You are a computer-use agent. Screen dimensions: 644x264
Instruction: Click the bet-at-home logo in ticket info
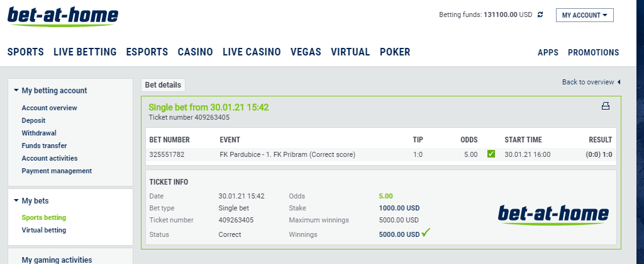point(553,215)
